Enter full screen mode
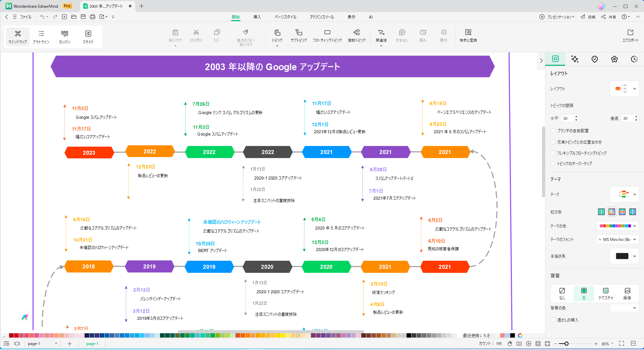 (622, 344)
